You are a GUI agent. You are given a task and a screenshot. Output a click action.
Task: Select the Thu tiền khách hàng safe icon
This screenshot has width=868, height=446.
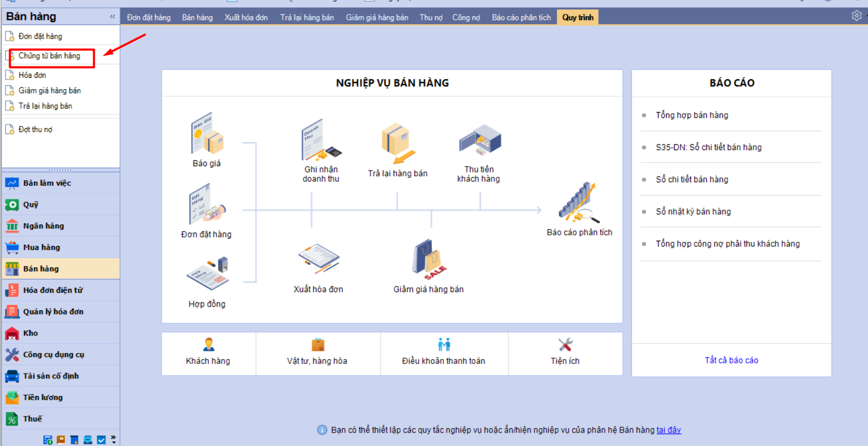coord(479,140)
